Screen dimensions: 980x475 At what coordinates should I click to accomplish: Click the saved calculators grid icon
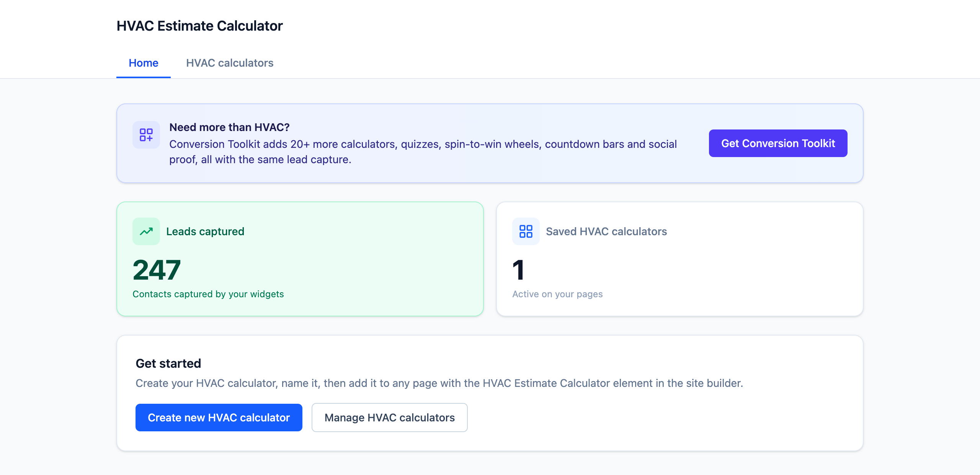pyautogui.click(x=526, y=231)
